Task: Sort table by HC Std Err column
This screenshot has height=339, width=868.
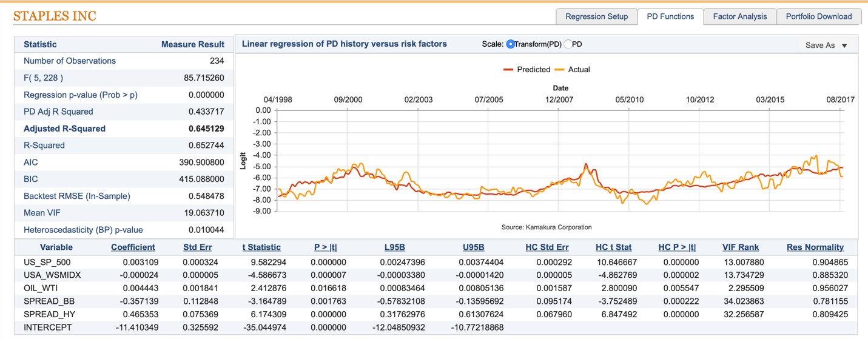Action: [547, 247]
